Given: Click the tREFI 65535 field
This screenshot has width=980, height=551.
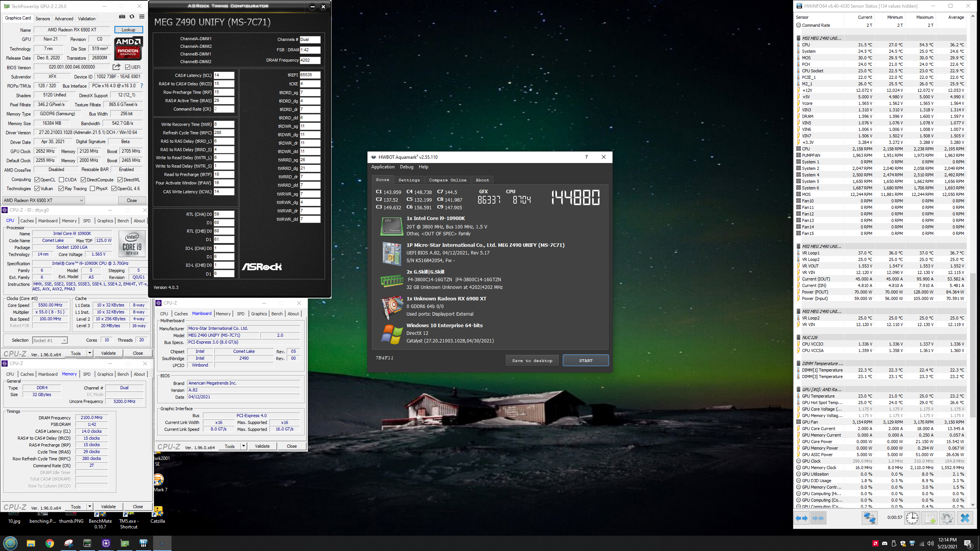Looking at the screenshot, I should 310,75.
